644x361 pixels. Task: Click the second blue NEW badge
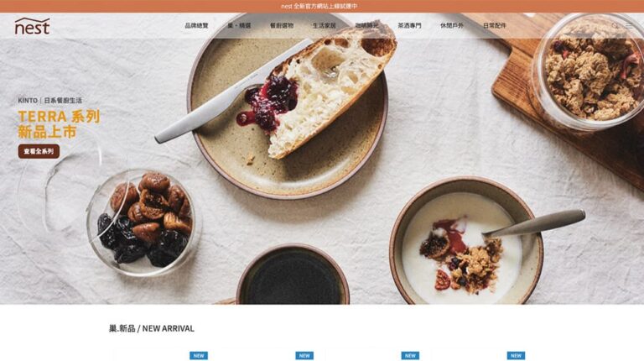point(304,356)
